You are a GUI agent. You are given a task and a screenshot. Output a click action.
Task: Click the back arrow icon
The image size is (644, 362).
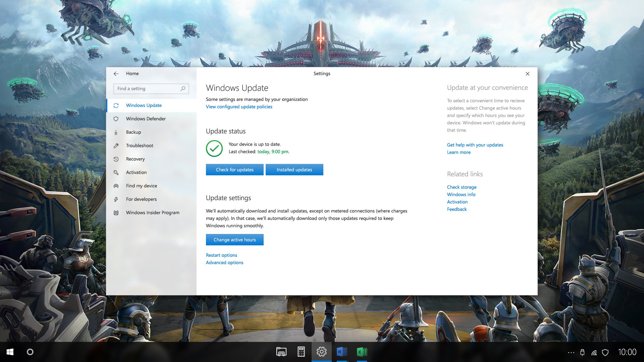click(116, 74)
